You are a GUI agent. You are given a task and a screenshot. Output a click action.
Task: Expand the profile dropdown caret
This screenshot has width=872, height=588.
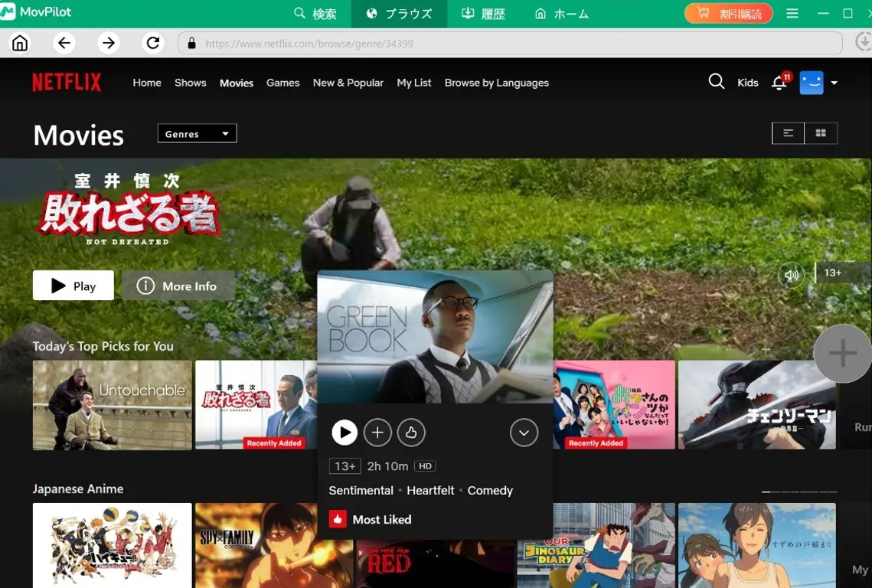click(834, 83)
